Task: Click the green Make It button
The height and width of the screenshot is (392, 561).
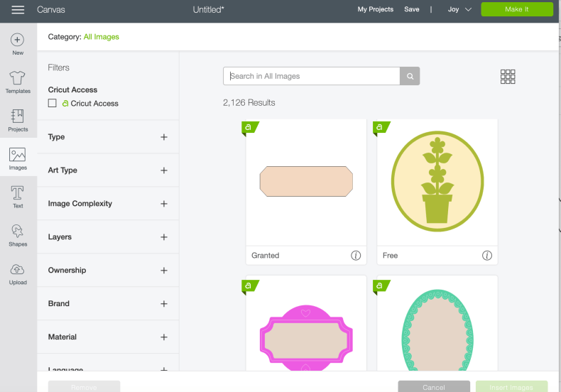Action: tap(517, 9)
